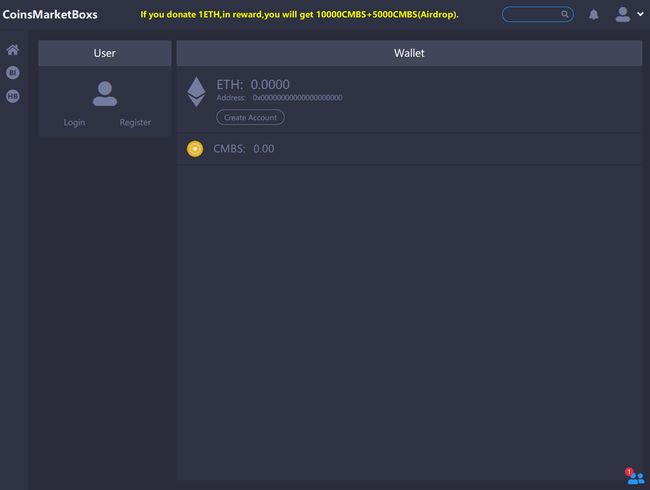Click the search magnifier icon
Screen dimensions: 650x490
coord(565,14)
